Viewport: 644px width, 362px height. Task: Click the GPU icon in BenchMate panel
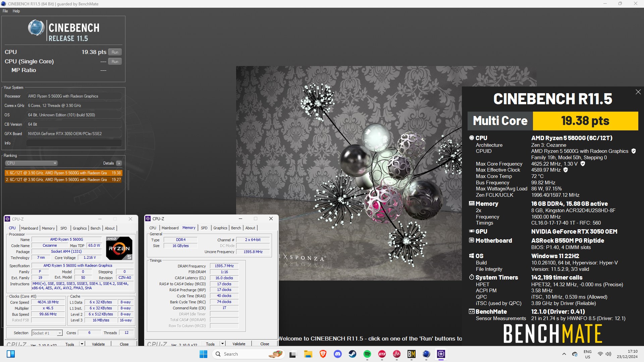(471, 231)
